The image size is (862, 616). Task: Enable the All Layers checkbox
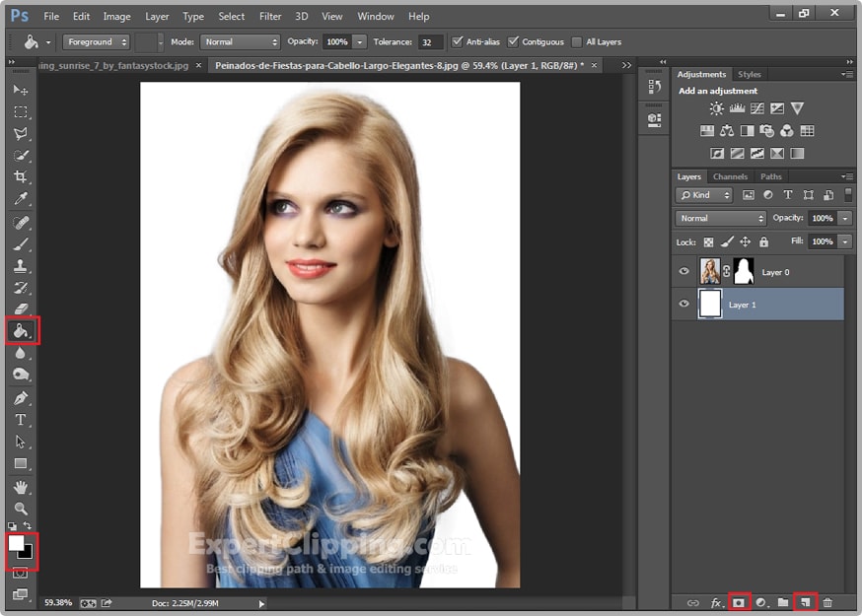[577, 42]
